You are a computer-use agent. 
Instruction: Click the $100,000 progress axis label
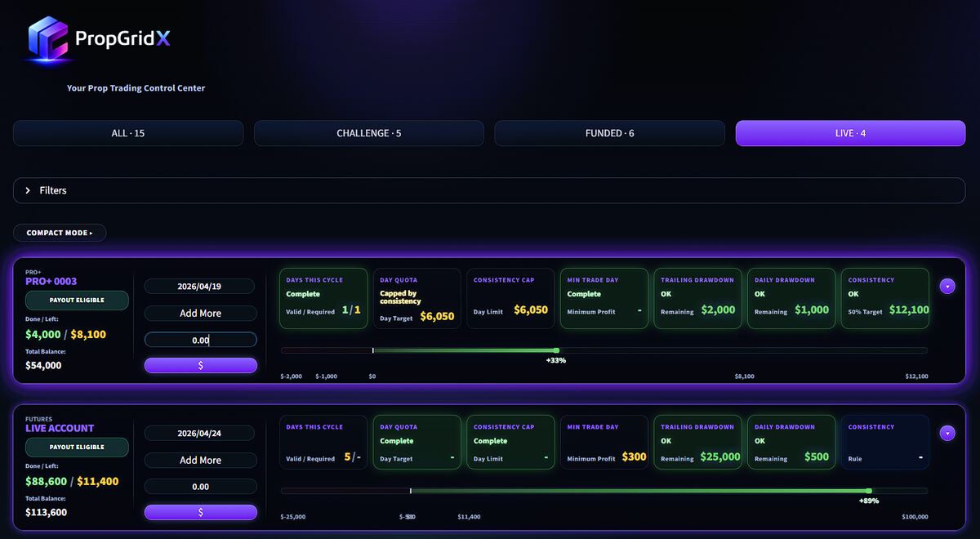coord(915,517)
